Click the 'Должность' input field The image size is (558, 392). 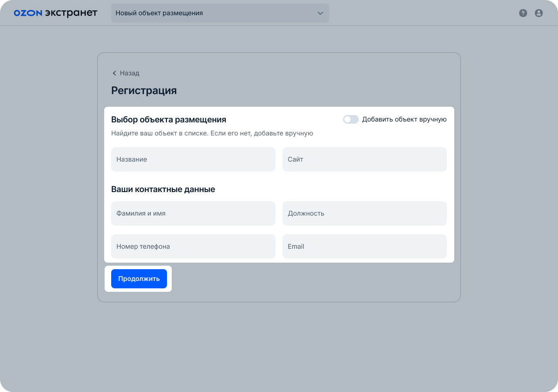pyautogui.click(x=364, y=213)
